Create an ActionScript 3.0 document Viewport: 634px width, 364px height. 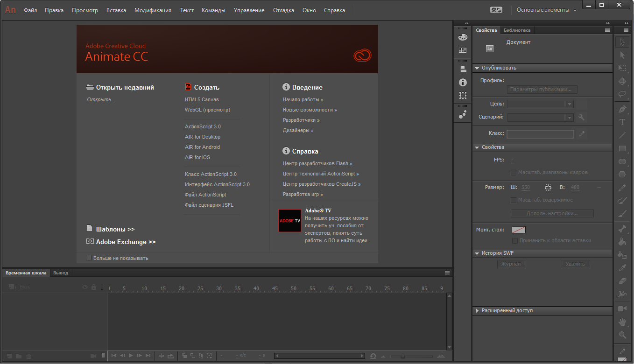click(203, 126)
